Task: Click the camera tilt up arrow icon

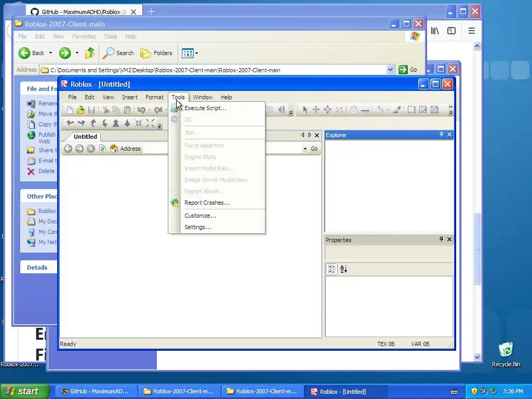Action: tap(94, 123)
